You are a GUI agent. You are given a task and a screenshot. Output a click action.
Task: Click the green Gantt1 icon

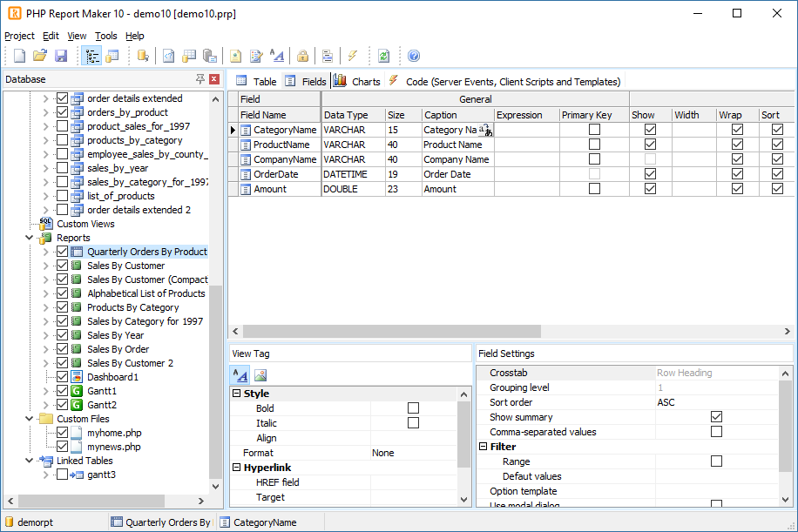pos(77,391)
